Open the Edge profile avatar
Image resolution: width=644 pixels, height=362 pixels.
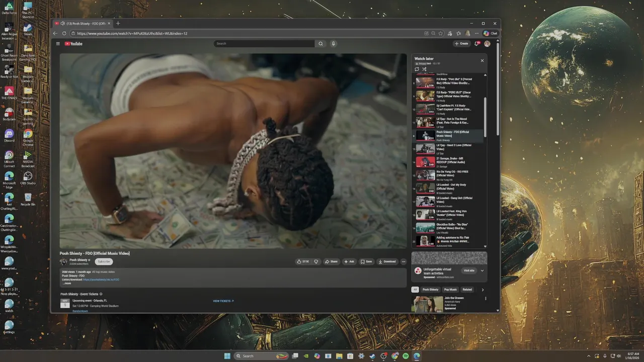point(468,33)
